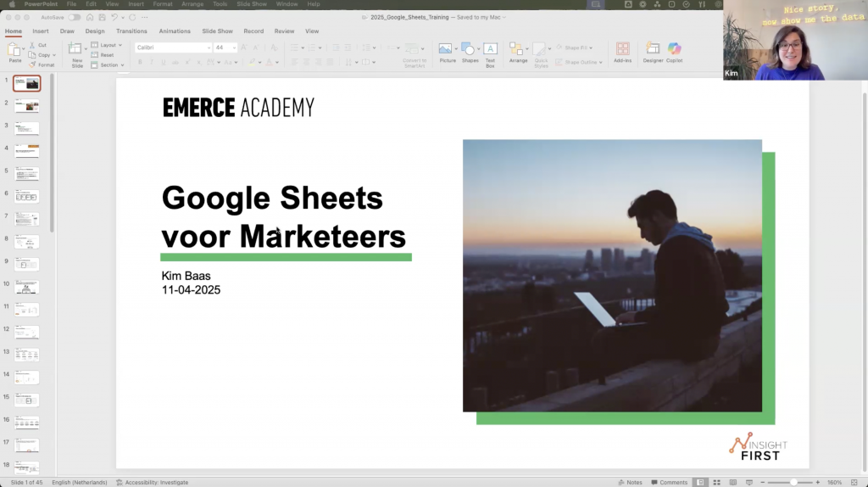Open the Paste options arrow
Image resolution: width=868 pixels, height=487 pixels.
coord(24,48)
